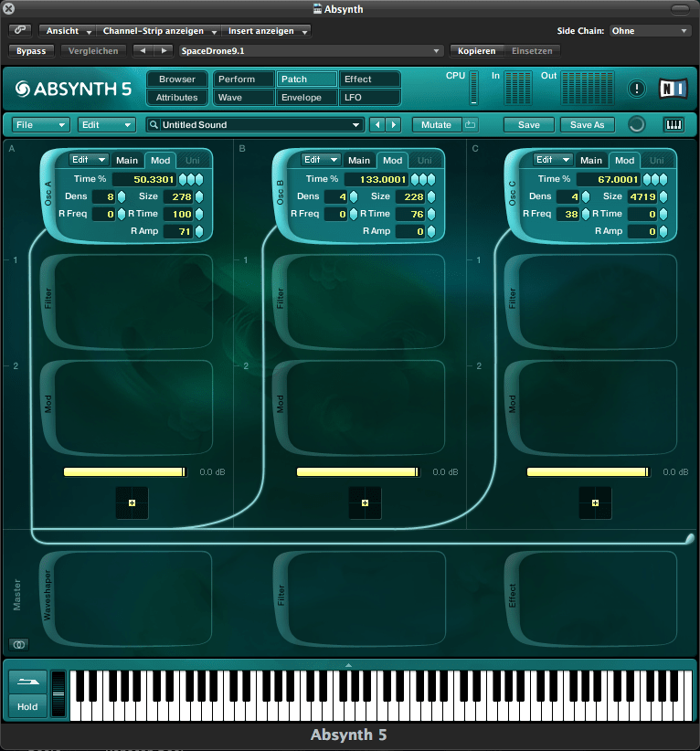Enable the channel C Mod module
The width and height of the screenshot is (700, 751).
(512, 404)
